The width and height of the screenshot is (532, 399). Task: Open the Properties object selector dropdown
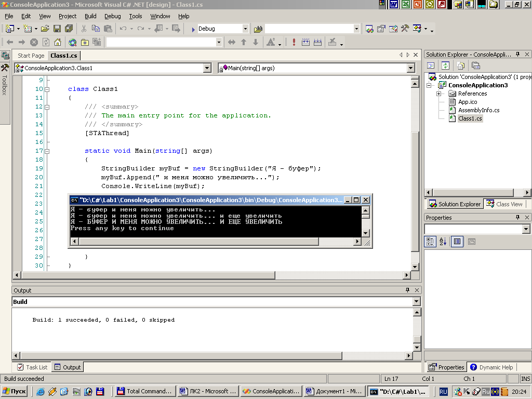[x=526, y=229]
